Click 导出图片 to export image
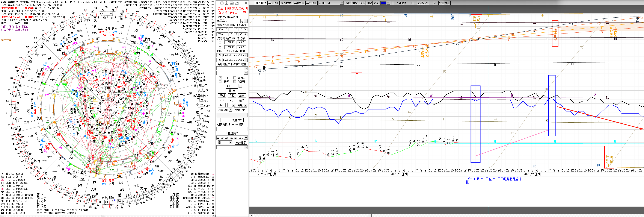 click(x=299, y=3)
